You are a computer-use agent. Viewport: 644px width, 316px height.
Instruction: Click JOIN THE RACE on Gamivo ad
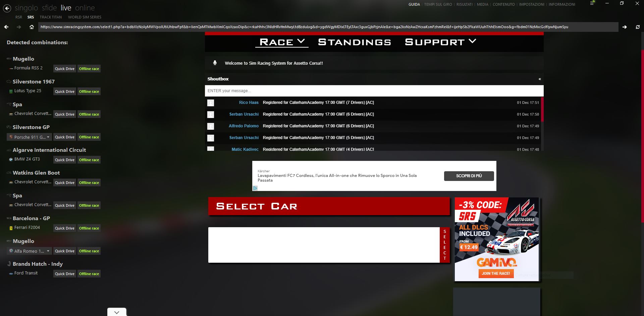click(x=496, y=273)
